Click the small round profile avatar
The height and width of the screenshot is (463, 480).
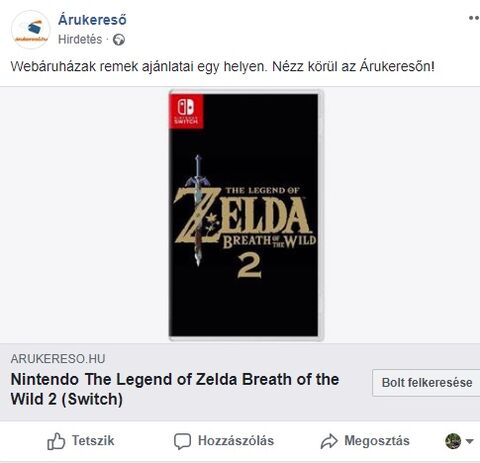[453, 441]
